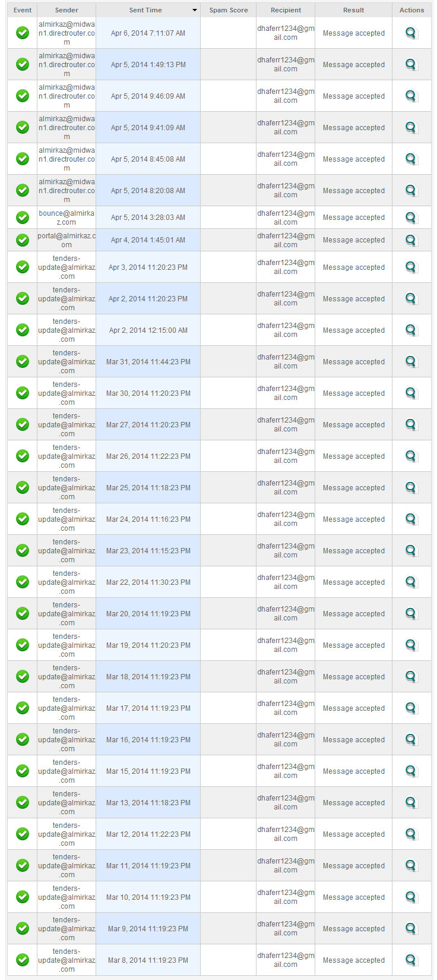The height and width of the screenshot is (980, 437).
Task: Click the recipient cell in the Mar 16, 2014 11:19:23 PM row
Action: point(286,740)
